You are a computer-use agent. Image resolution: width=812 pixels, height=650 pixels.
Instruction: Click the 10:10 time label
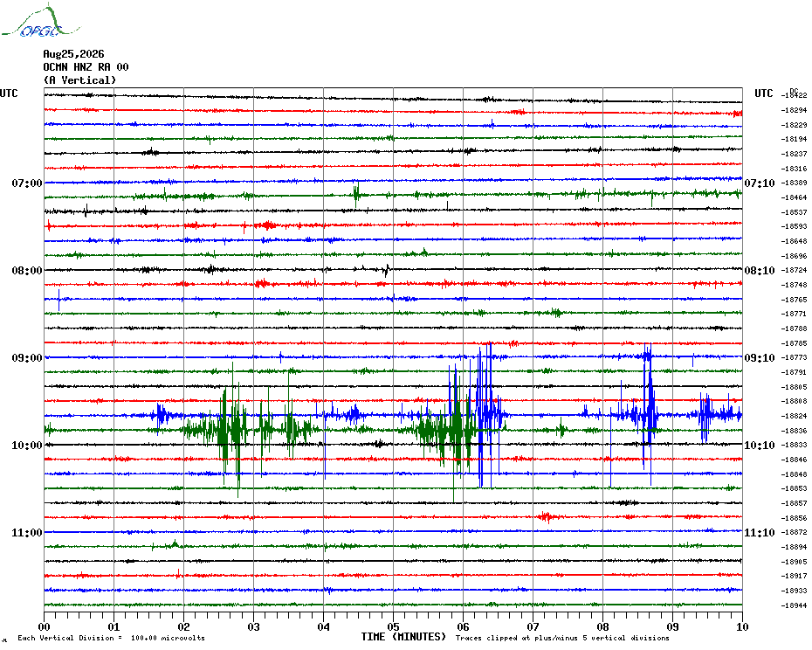coord(760,446)
